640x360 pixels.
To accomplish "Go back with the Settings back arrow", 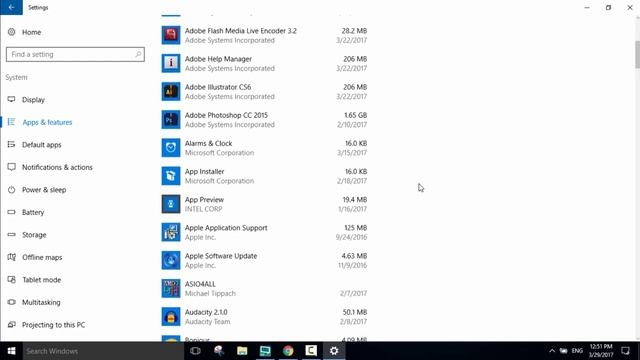I will pos(11,7).
